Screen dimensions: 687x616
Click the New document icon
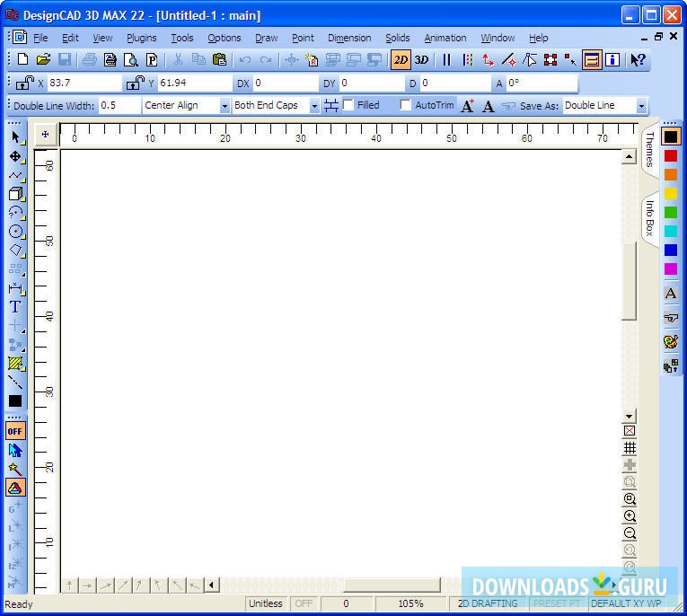pyautogui.click(x=22, y=59)
